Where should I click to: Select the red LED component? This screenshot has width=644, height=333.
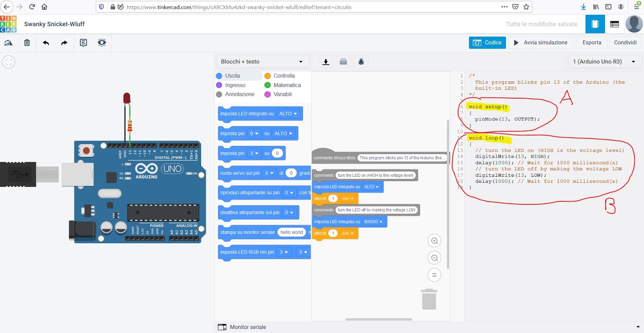pos(127,98)
